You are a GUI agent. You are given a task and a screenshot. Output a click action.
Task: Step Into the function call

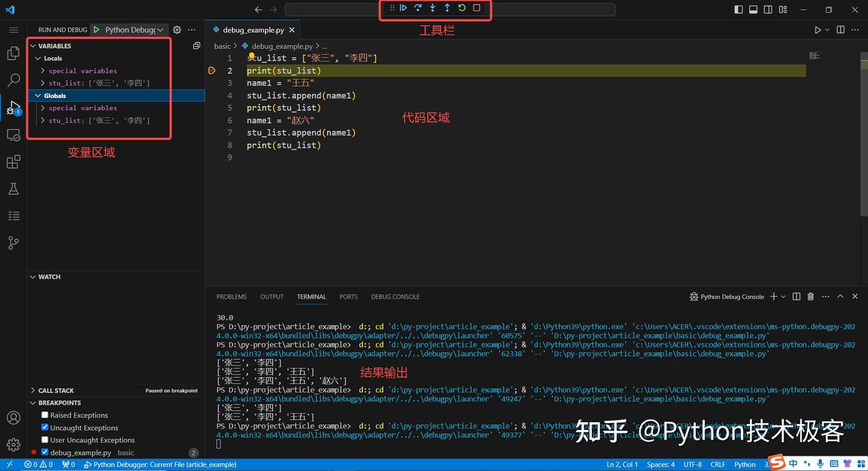(x=432, y=8)
